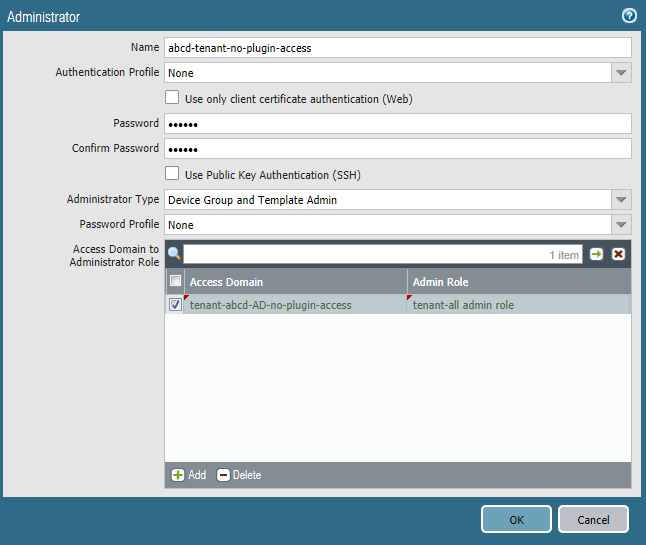Enable client certificate authentication (Web) checkbox

coord(172,98)
